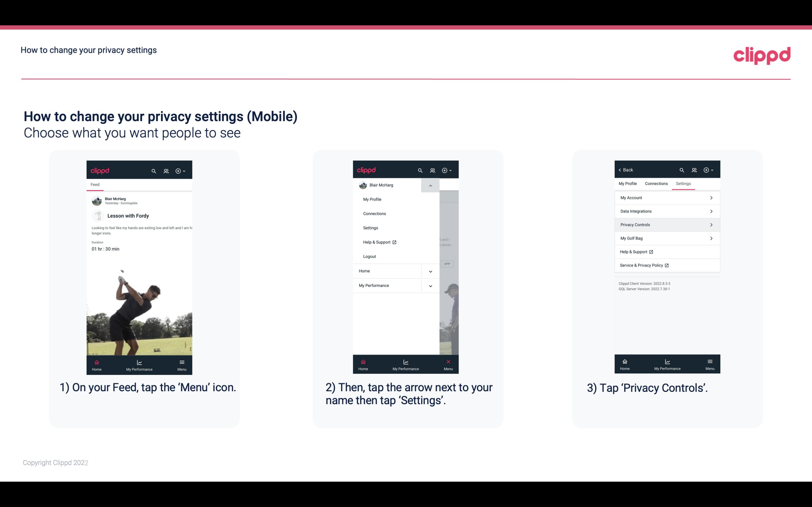Viewport: 812px width, 507px height.
Task: Select Connections in the profile navigation
Action: [x=656, y=183]
